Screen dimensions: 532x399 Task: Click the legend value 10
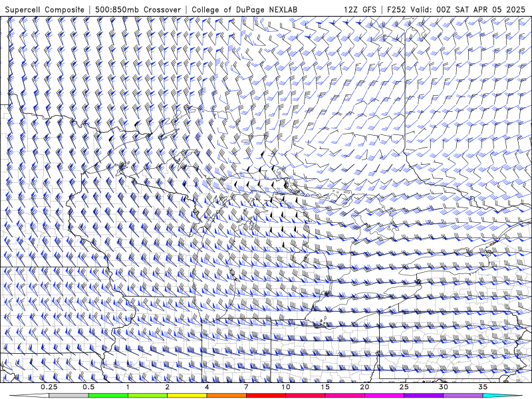tap(286, 387)
